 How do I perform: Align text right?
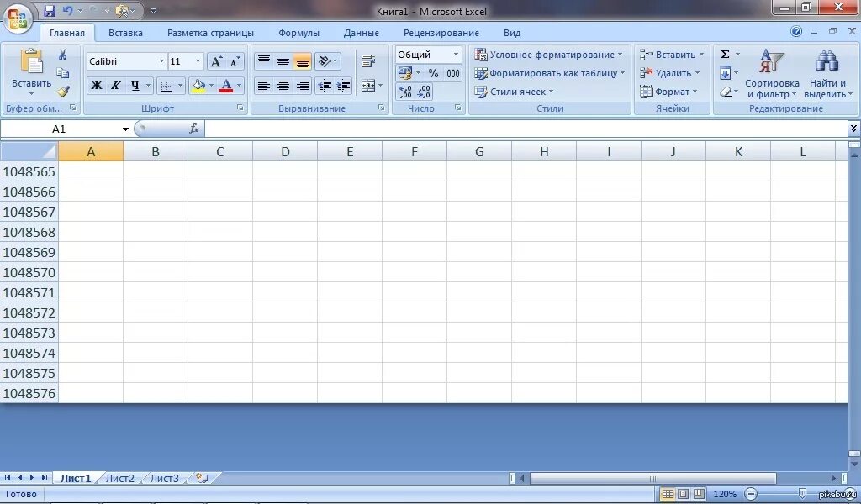302,85
